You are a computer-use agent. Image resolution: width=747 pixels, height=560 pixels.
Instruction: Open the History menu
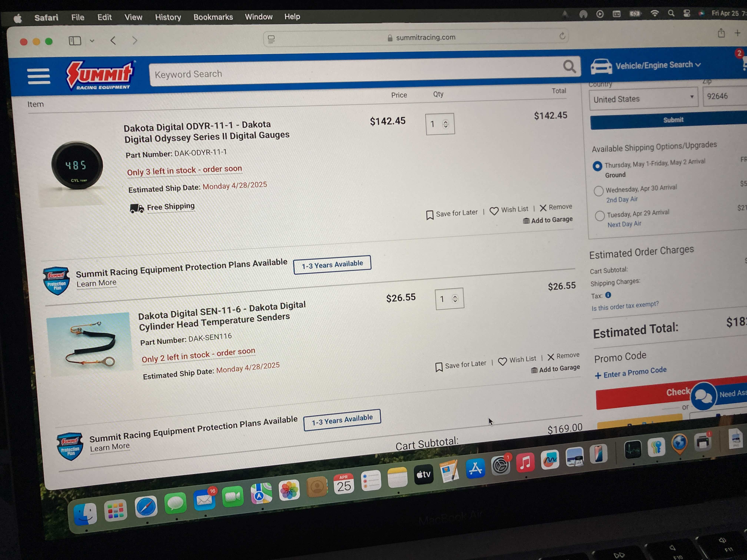168,17
